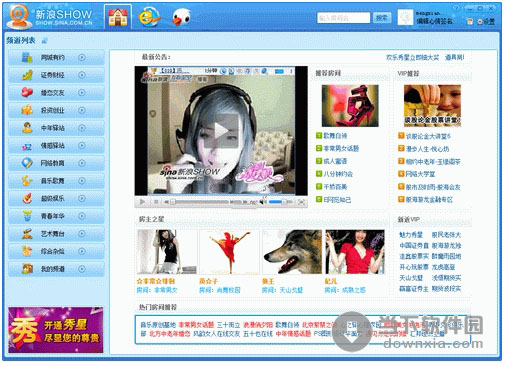
Task: Select the 综合杂烩 channel label
Action: (x=53, y=251)
